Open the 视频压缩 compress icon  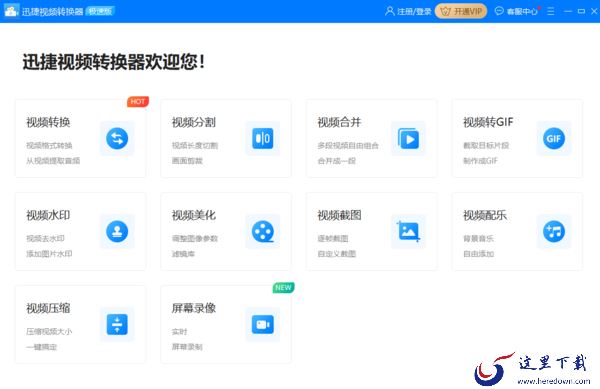point(117,324)
